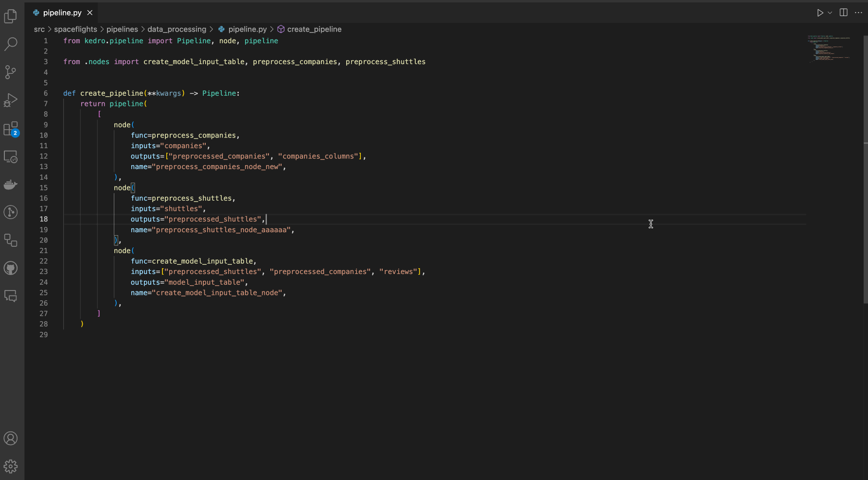Click "preprocessed_shuttles" on line 18

213,219
